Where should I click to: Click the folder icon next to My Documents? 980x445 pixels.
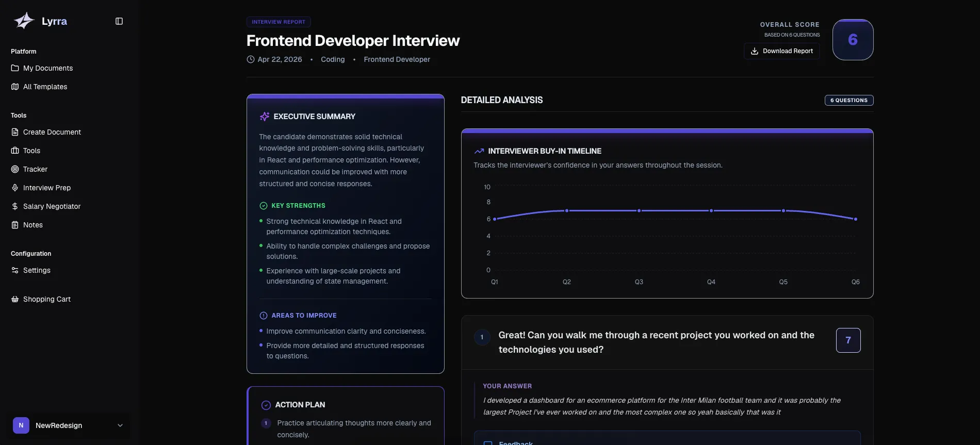pos(15,68)
